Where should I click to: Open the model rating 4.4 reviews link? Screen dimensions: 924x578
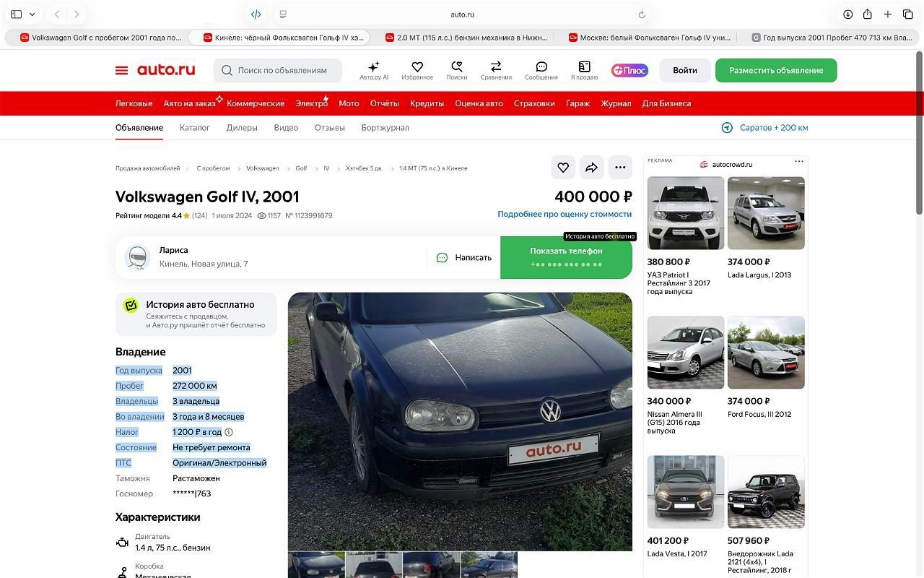pyautogui.click(x=161, y=215)
